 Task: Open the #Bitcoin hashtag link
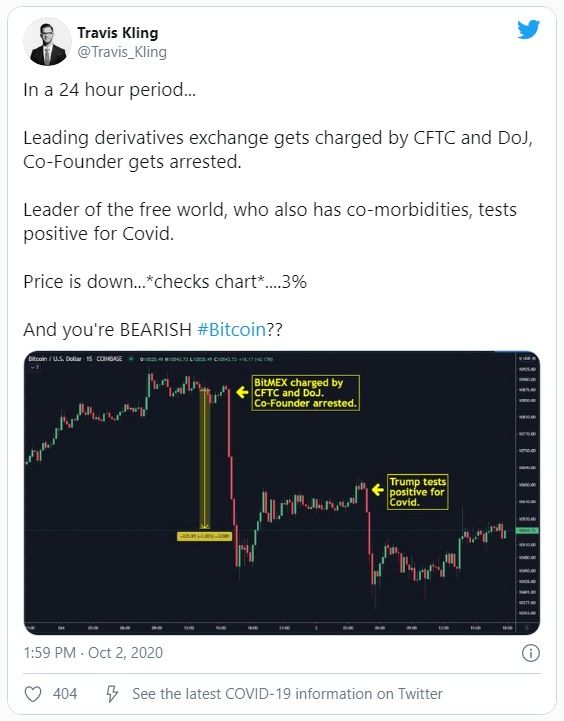(232, 330)
